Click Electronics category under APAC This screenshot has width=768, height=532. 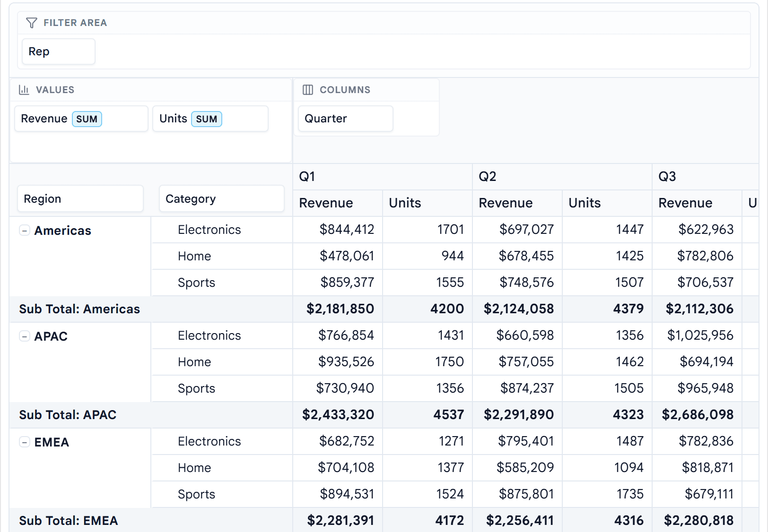(x=209, y=335)
